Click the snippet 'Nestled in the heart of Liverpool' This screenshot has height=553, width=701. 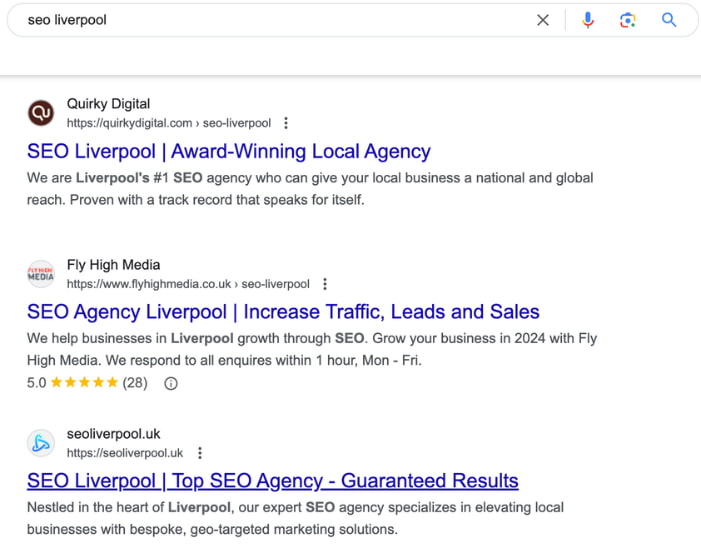[x=296, y=518]
